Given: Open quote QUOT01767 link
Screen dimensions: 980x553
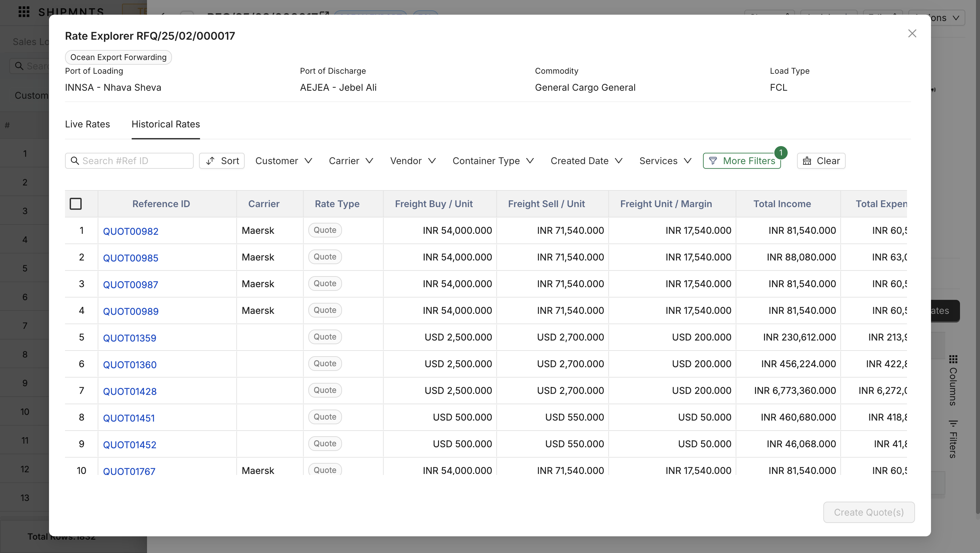Looking at the screenshot, I should [129, 471].
